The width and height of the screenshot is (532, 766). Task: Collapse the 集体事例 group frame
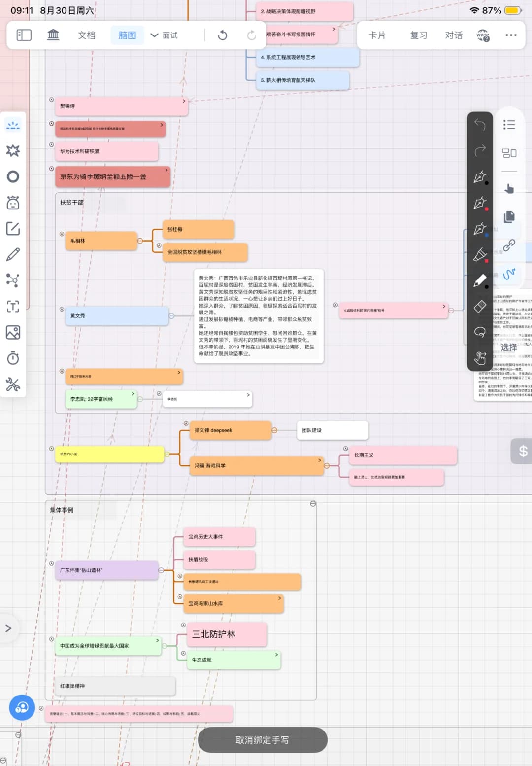pos(313,504)
